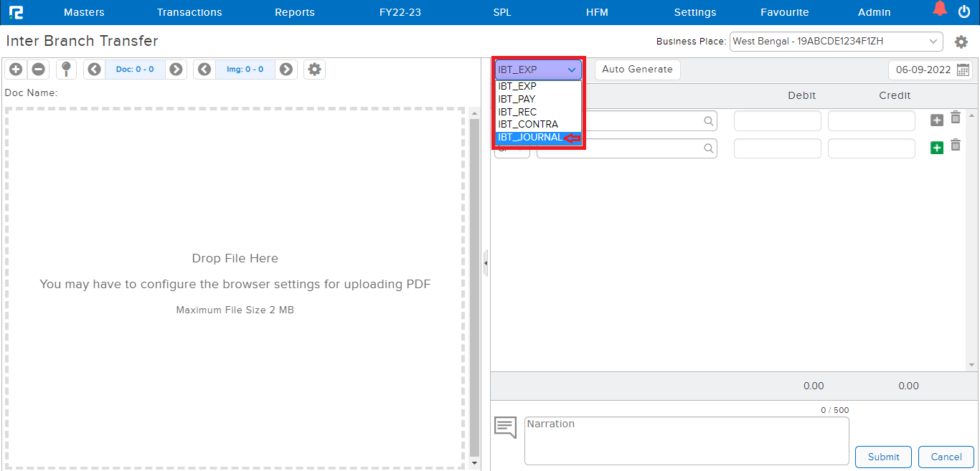The height and width of the screenshot is (471, 980).
Task: Click the power logout icon
Action: [x=964, y=11]
